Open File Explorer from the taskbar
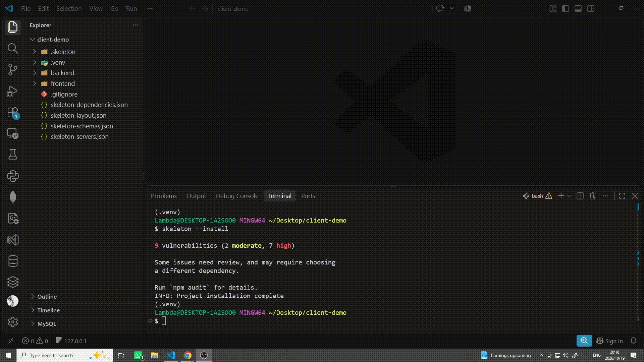644x362 pixels. tap(154, 355)
